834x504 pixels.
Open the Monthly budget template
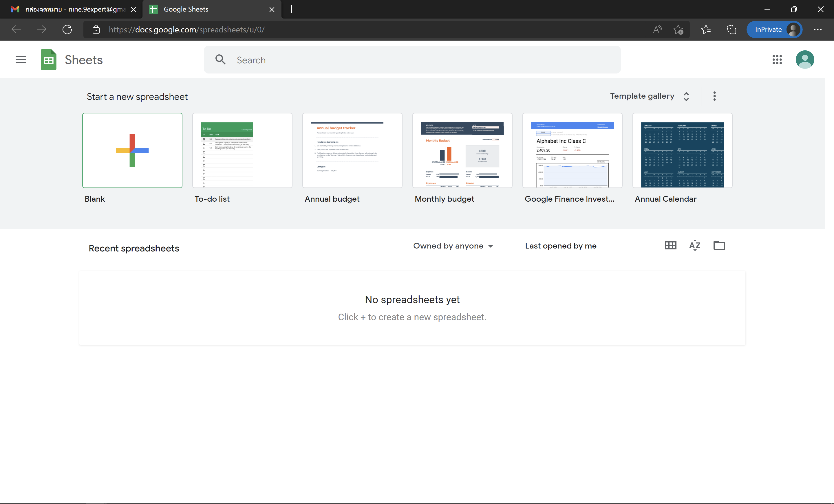pos(462,150)
